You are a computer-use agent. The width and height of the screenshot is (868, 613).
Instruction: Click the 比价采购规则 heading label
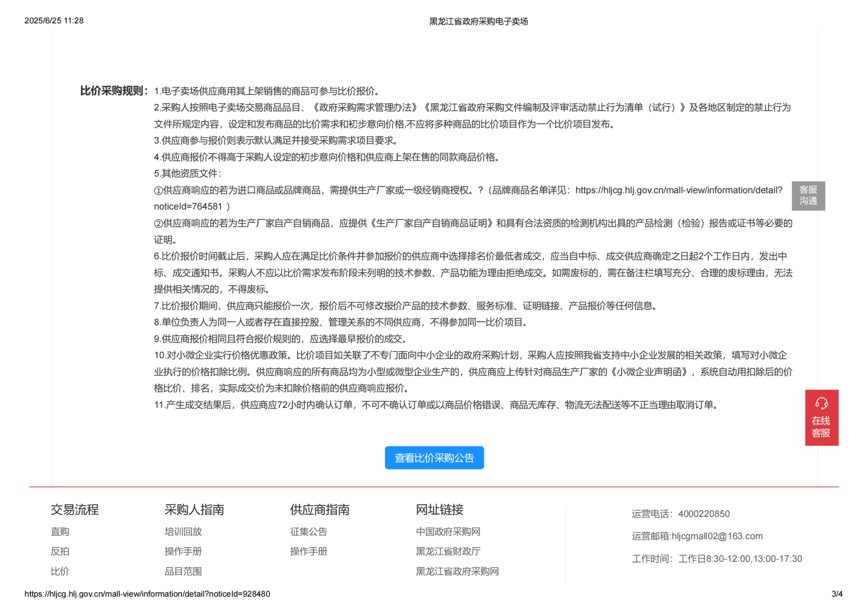[x=114, y=91]
